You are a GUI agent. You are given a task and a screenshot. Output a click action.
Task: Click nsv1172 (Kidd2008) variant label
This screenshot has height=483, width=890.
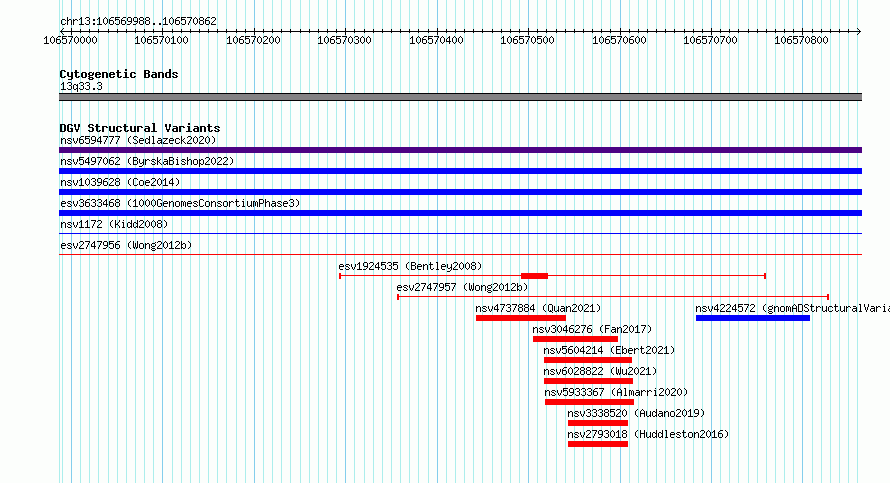[x=114, y=224]
